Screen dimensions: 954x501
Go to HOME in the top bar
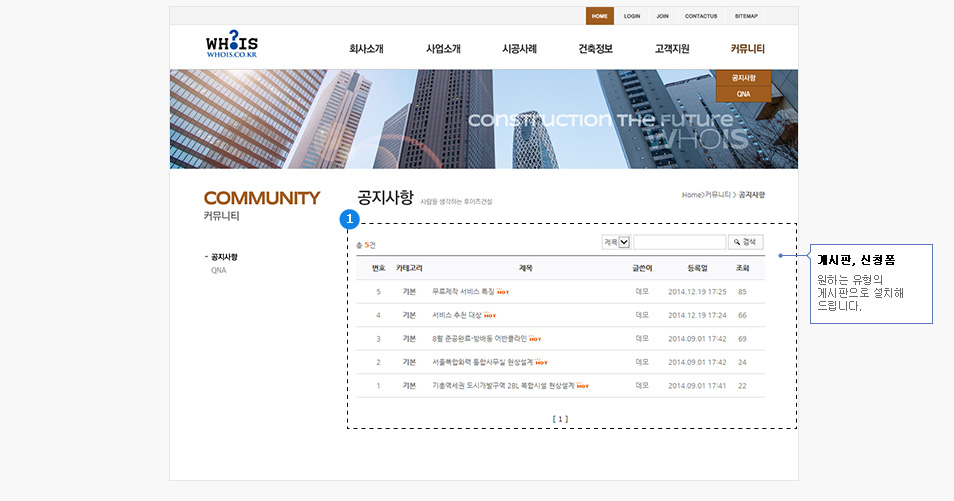[x=599, y=16]
